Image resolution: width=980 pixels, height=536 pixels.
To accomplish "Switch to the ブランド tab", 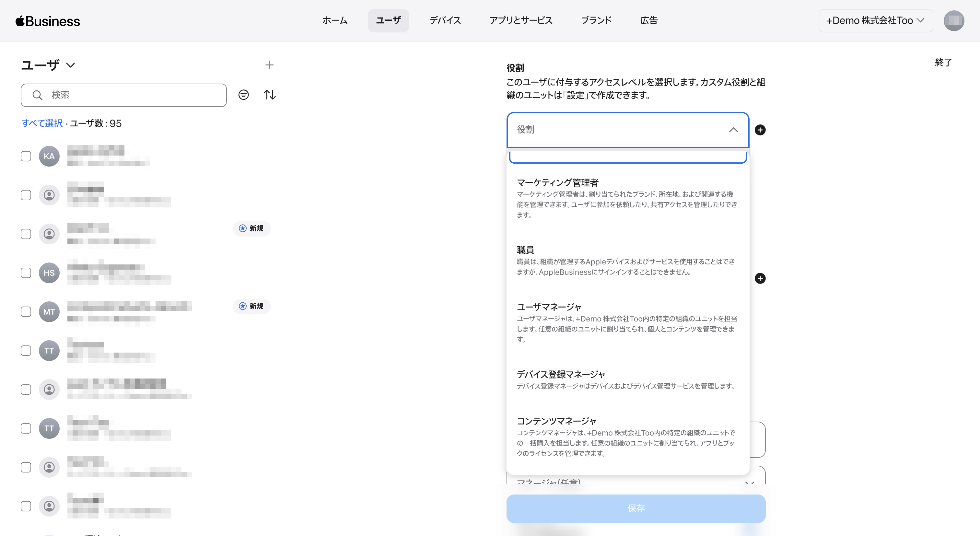I will 596,20.
